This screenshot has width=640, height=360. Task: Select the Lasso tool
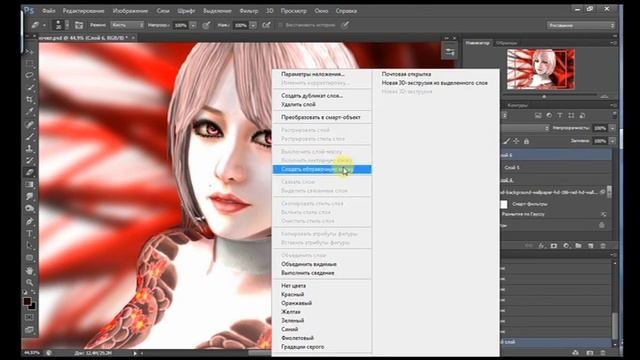[29, 75]
